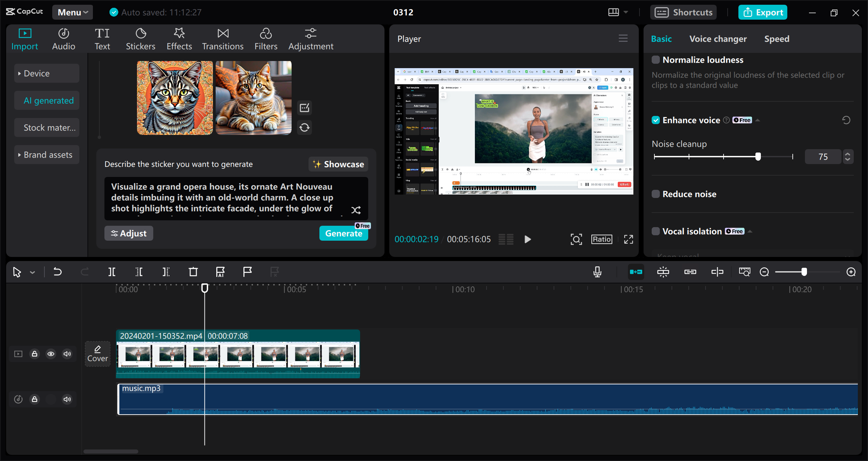
Task: Disable the Enhance voice checkbox
Action: 656,120
